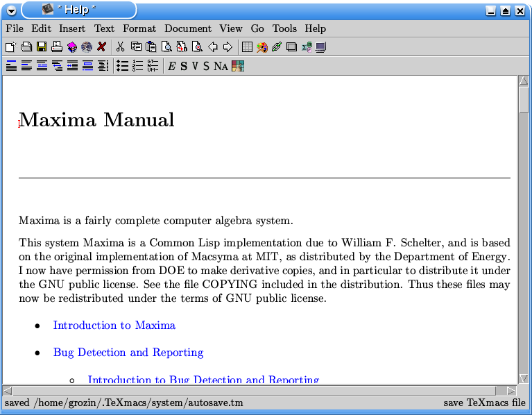
Task: Run the spell checker icon with red X magnifier
Action: click(x=197, y=46)
